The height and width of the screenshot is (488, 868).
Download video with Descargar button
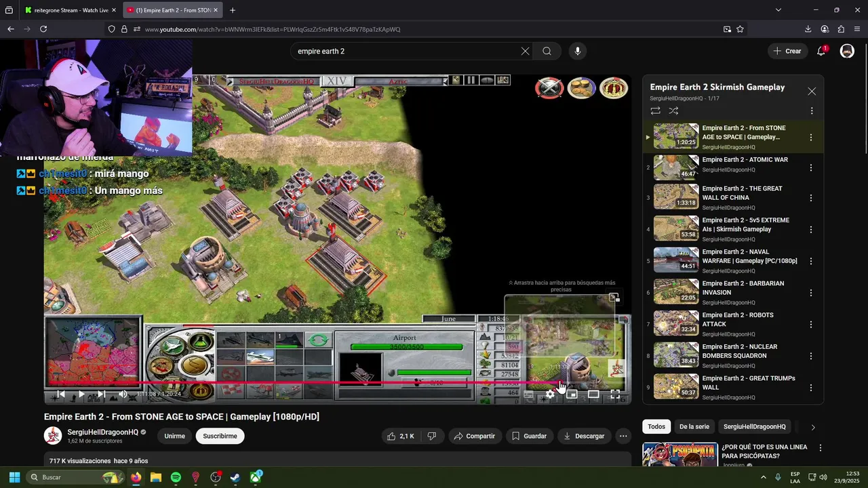pos(584,436)
